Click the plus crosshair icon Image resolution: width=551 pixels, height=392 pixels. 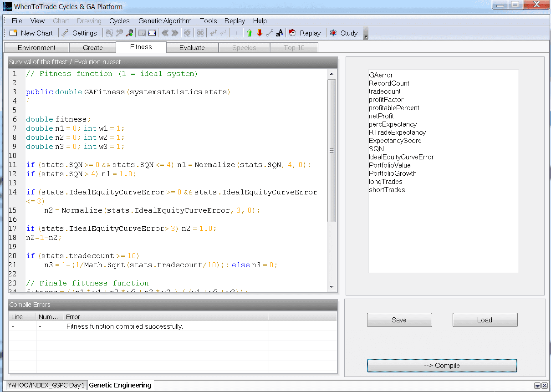point(236,33)
